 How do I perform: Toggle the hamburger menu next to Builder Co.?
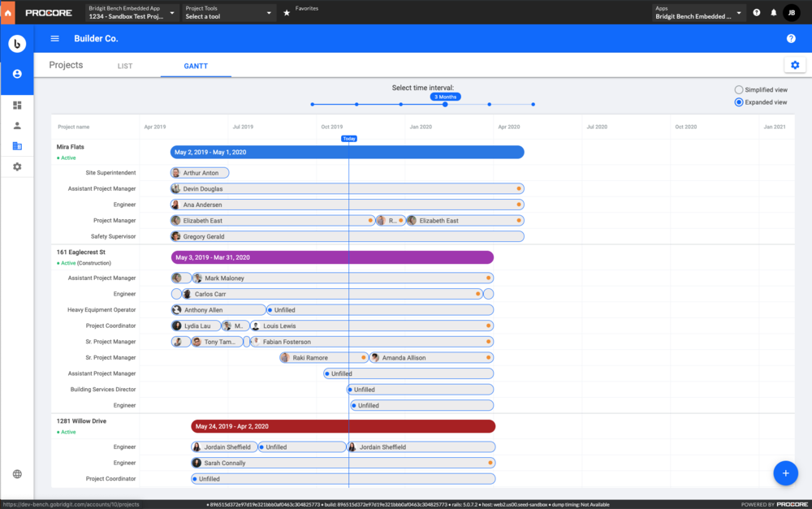(55, 38)
